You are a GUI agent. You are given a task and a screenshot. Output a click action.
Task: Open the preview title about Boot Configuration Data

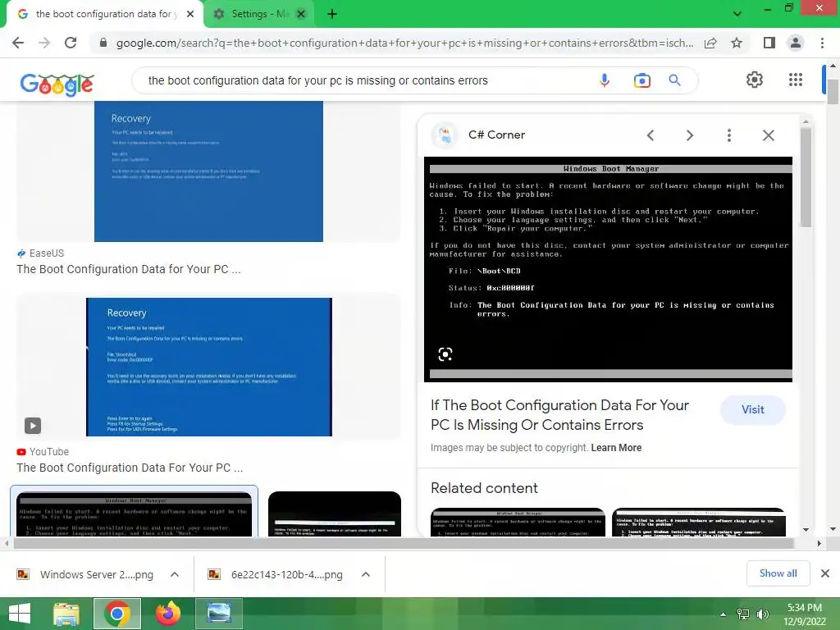coord(559,415)
